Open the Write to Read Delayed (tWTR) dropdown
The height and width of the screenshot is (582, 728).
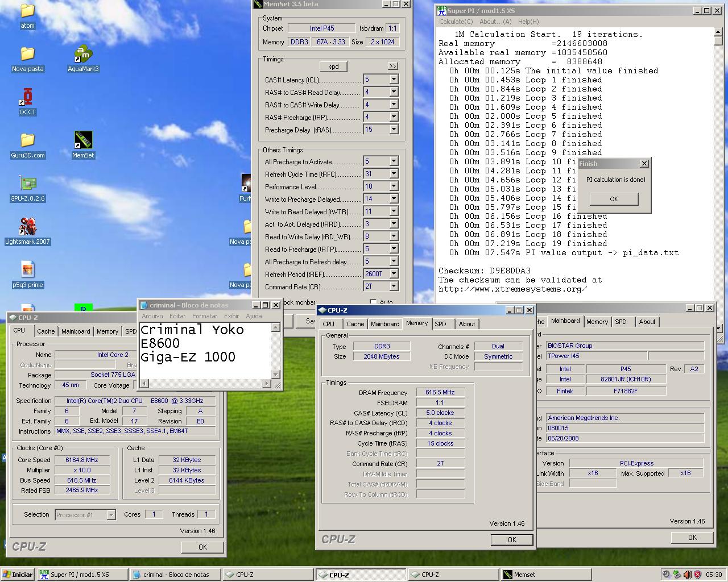(x=394, y=211)
